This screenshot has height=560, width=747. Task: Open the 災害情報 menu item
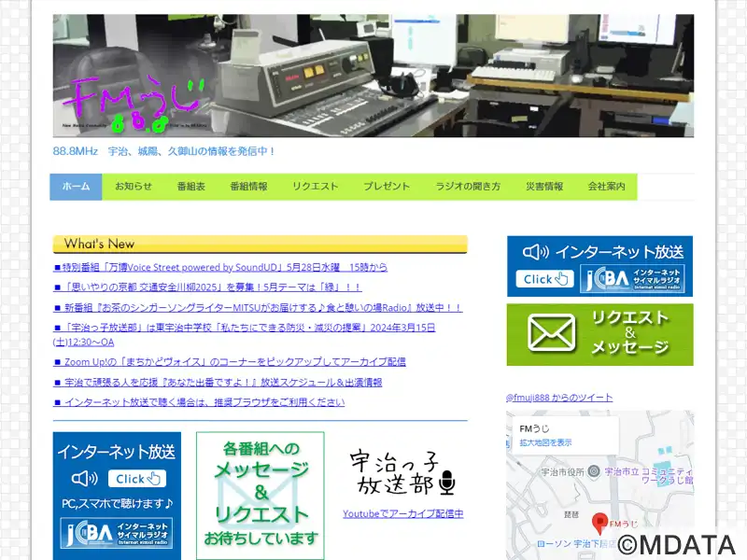pos(544,187)
